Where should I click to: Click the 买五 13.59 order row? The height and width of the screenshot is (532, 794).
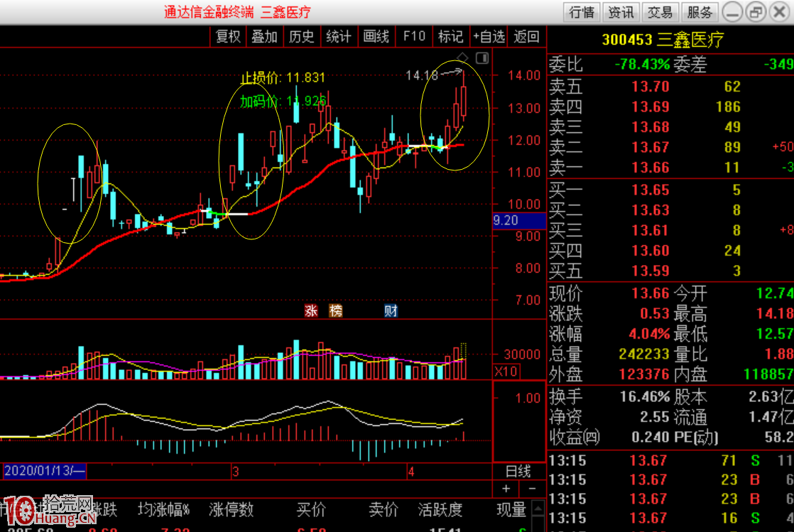tap(670, 271)
